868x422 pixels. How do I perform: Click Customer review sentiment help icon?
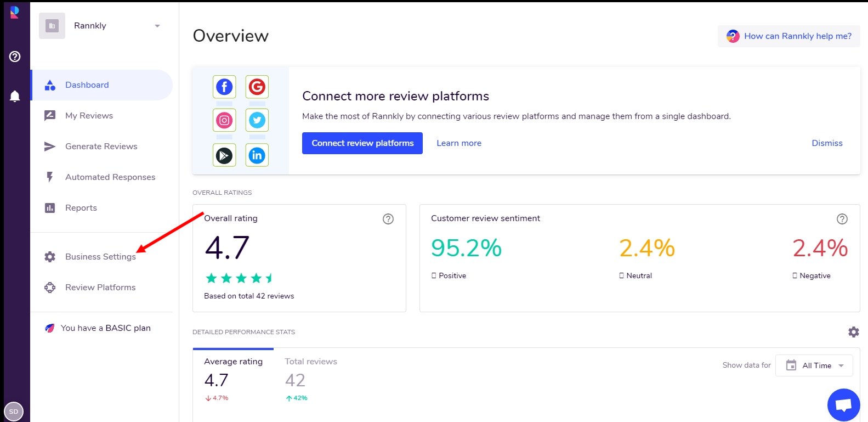[x=842, y=219]
